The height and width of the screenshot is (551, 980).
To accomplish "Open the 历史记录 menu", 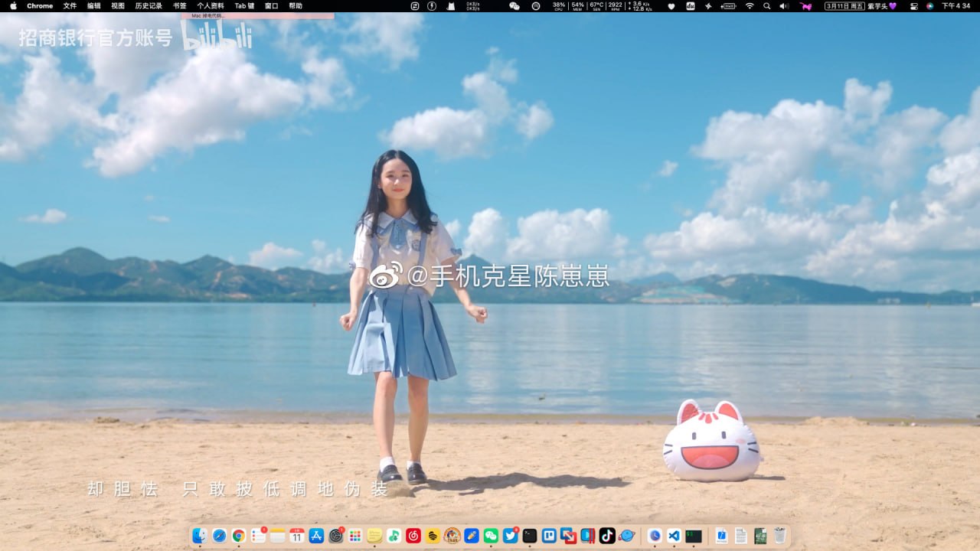I will (149, 5).
